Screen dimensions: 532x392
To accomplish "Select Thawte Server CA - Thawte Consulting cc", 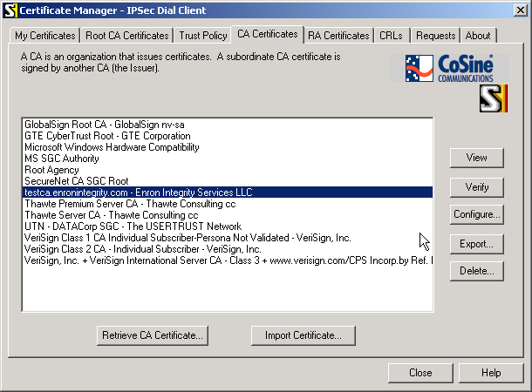I will 228,215.
